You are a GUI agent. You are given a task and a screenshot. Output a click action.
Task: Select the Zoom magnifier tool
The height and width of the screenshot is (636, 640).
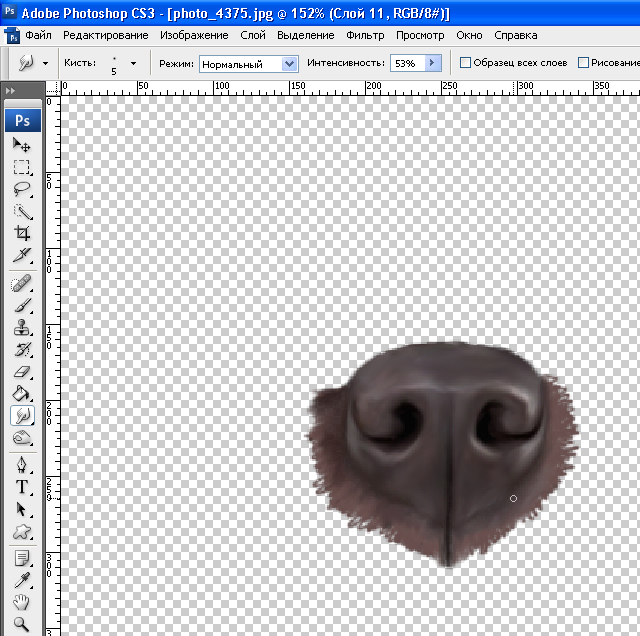click(21, 625)
